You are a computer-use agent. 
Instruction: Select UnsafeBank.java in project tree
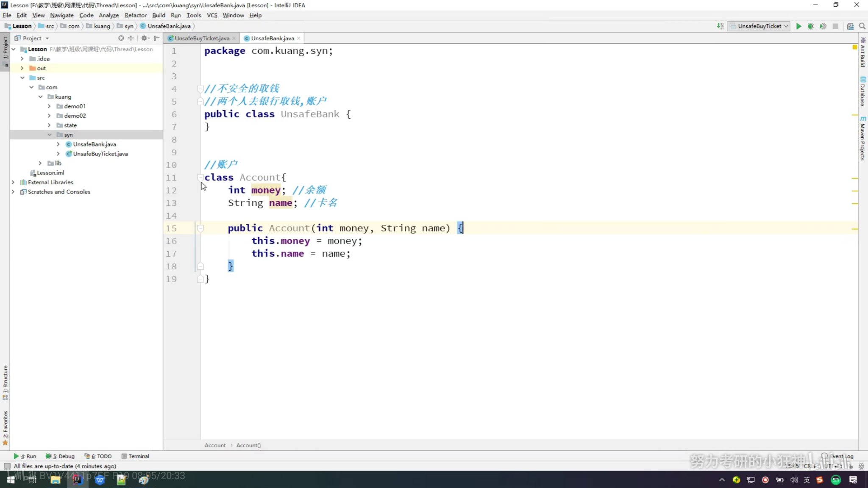coord(94,144)
